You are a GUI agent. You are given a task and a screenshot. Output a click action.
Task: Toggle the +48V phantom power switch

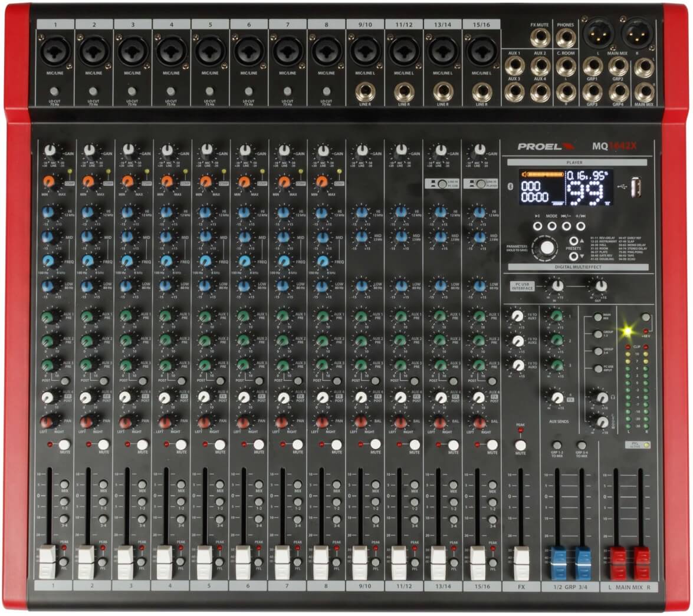[646, 317]
